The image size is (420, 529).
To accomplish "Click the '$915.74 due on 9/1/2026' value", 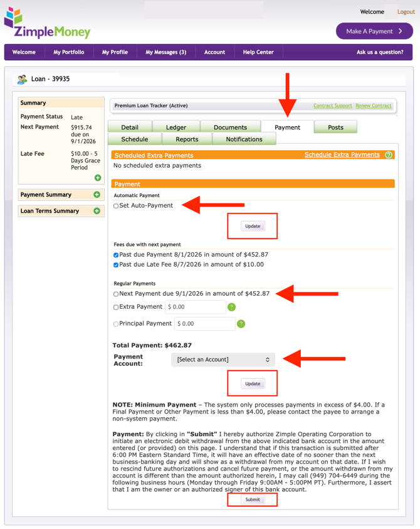I will coord(83,134).
